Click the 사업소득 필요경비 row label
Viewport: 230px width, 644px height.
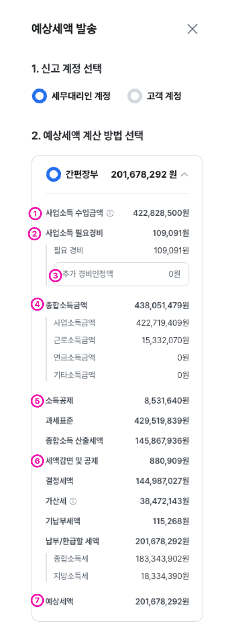coord(74,233)
